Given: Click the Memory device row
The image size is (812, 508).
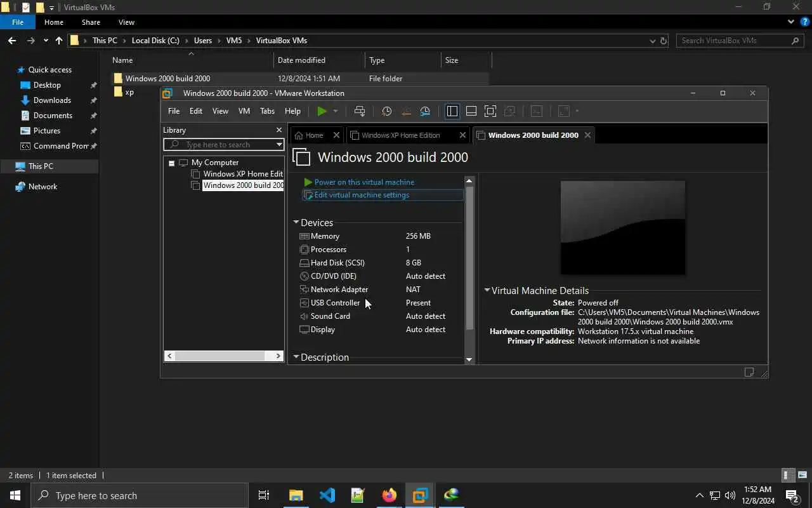Looking at the screenshot, I should pyautogui.click(x=381, y=236).
